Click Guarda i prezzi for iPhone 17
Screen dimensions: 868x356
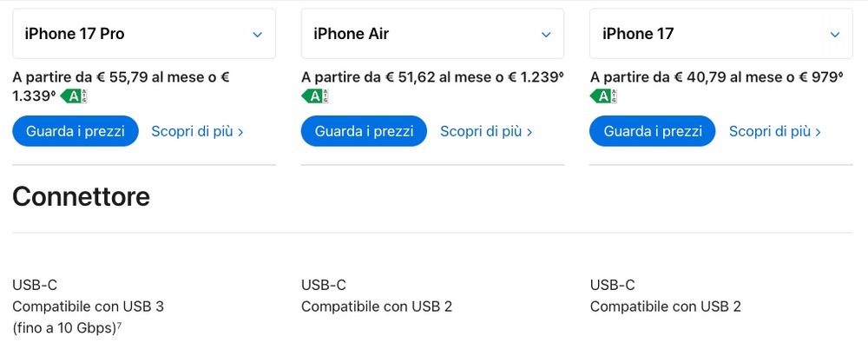tap(652, 131)
